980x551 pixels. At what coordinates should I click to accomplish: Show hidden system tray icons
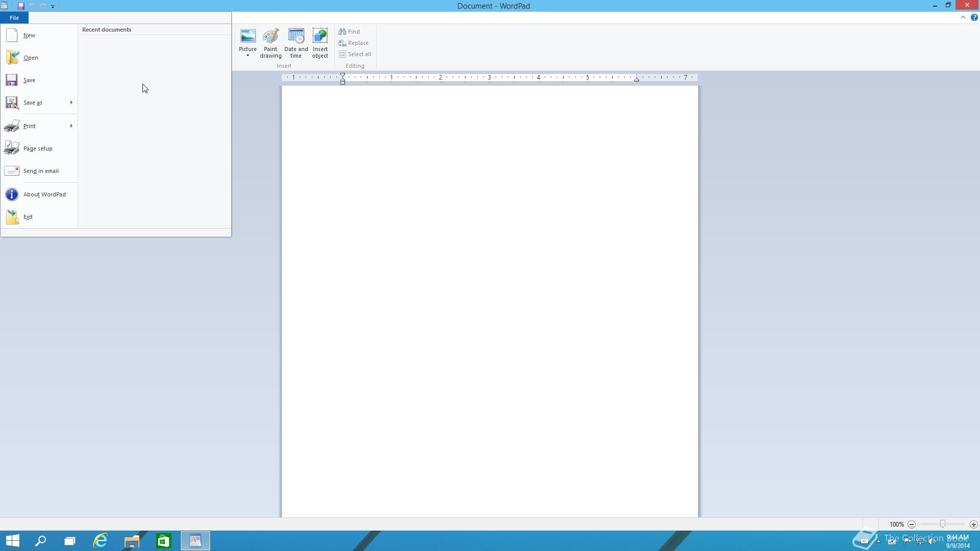click(878, 541)
